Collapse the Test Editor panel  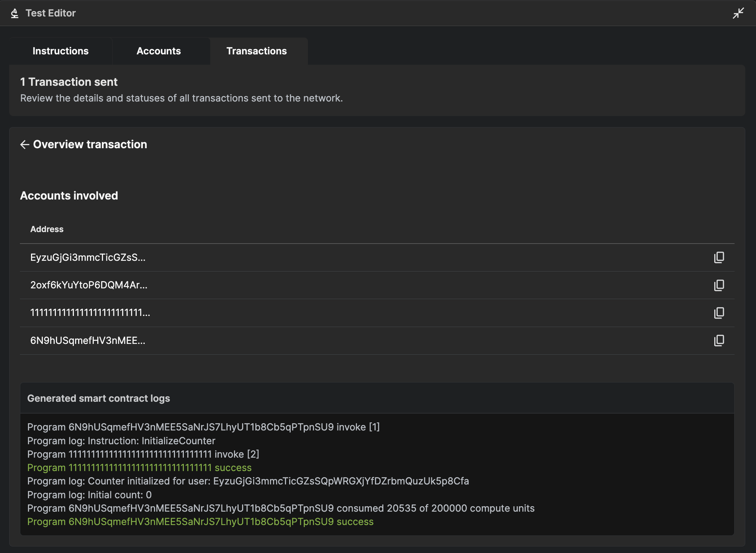(x=738, y=13)
